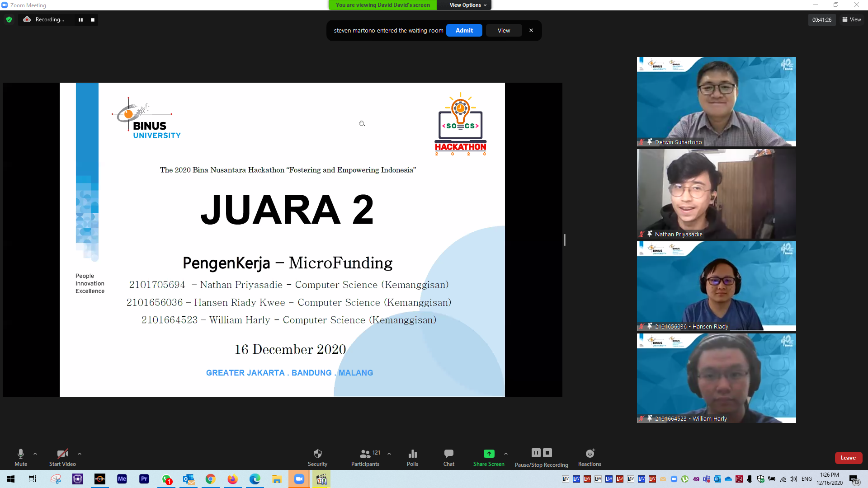Open the Chat panel

(x=449, y=457)
